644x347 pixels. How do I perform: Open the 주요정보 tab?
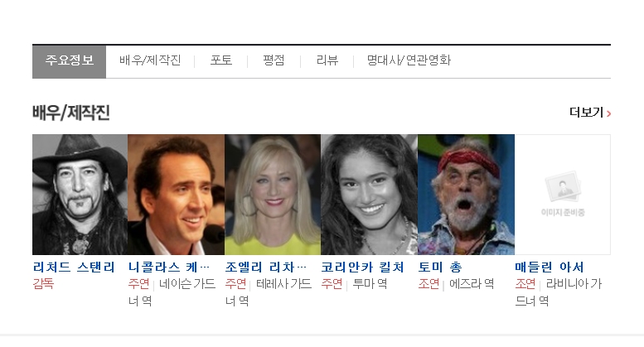pyautogui.click(x=69, y=61)
